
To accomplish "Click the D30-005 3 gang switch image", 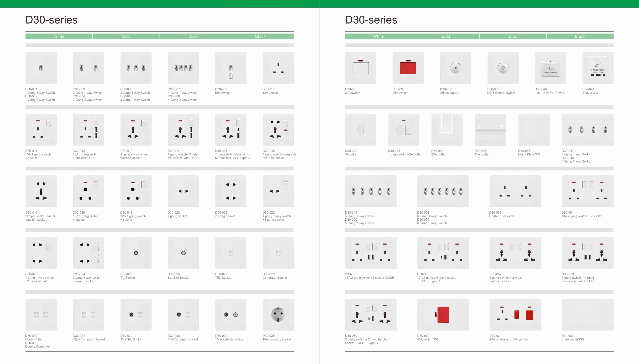I will tap(136, 68).
